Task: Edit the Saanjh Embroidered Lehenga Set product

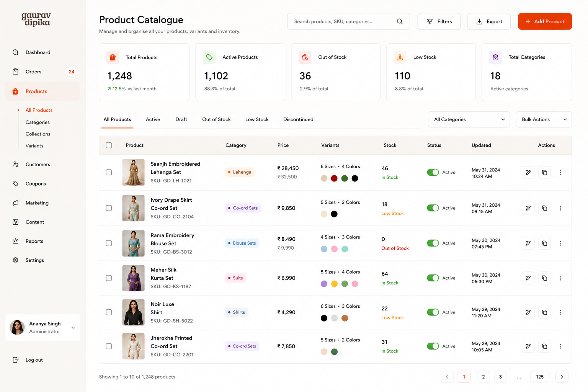Action: tap(528, 172)
